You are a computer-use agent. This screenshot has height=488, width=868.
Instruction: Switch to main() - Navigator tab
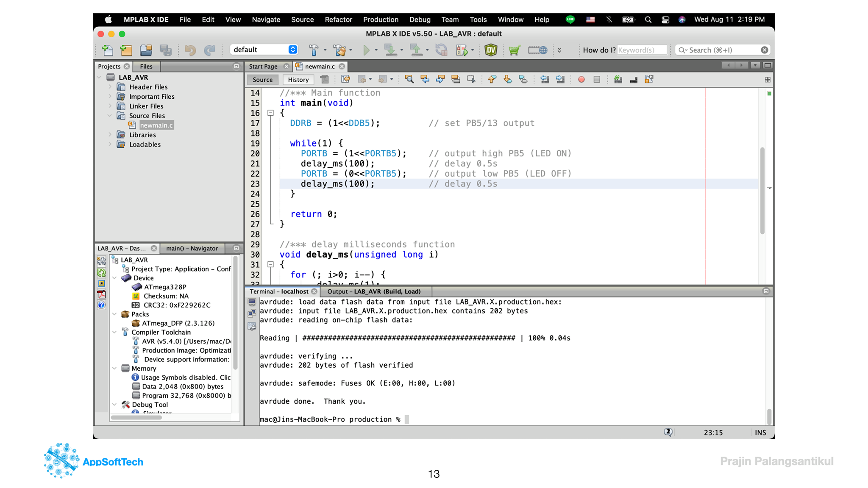tap(192, 248)
